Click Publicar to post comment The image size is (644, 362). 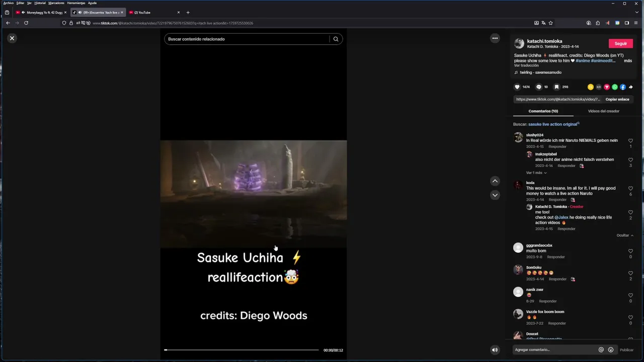tap(626, 350)
